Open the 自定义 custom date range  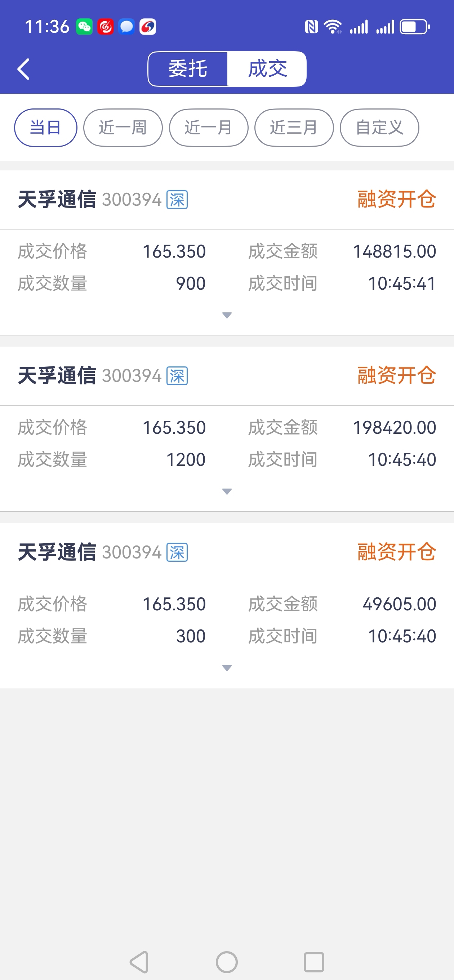pyautogui.click(x=379, y=128)
